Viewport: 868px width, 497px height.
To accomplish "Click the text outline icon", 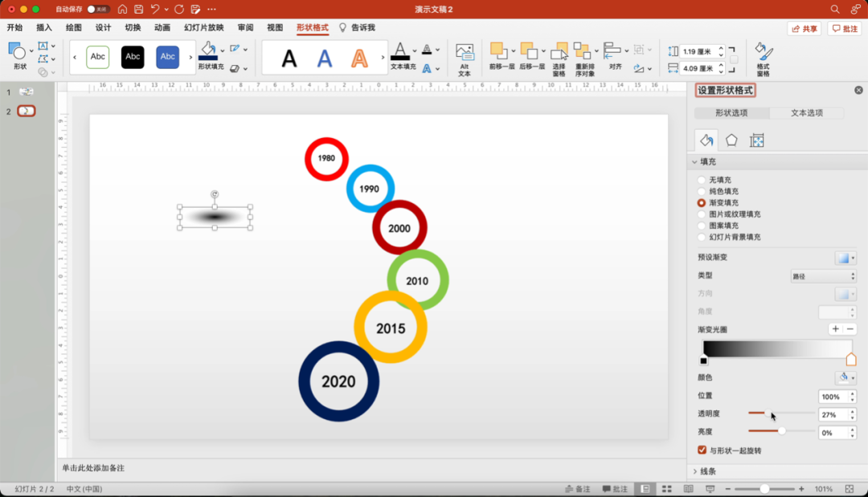I will click(x=427, y=49).
